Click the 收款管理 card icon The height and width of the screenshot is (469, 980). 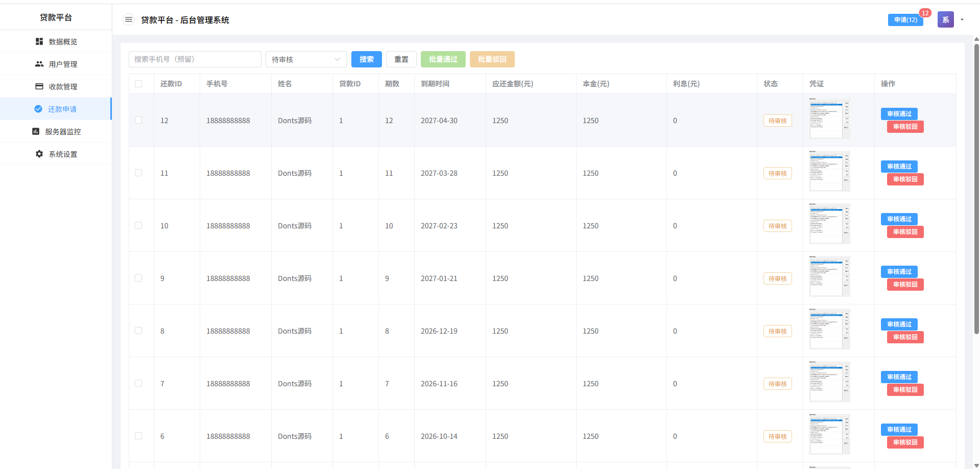coord(39,86)
